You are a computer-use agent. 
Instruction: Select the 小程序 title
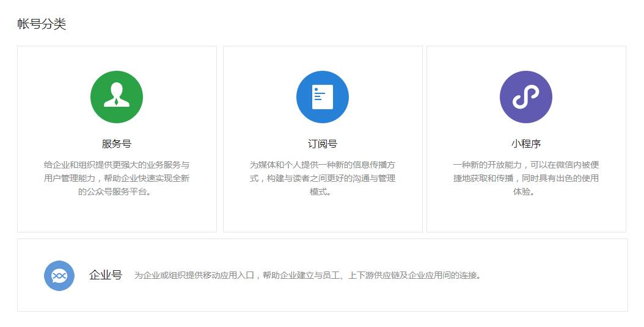525,143
